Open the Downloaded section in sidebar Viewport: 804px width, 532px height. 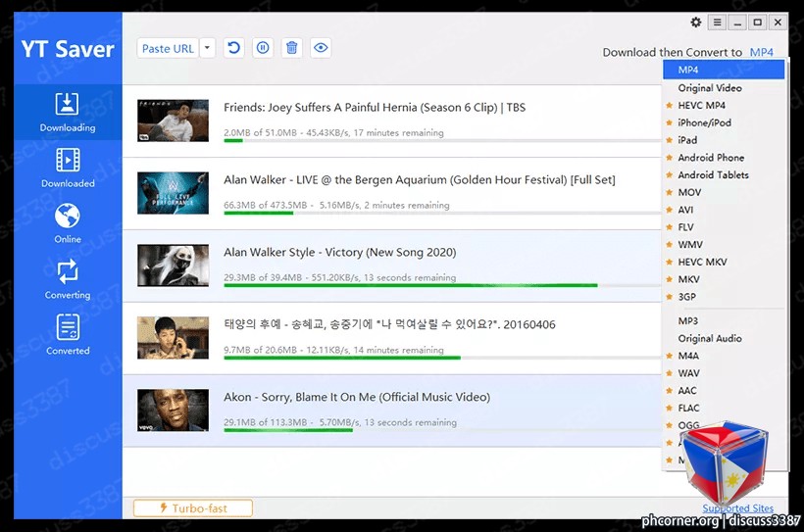(68, 168)
